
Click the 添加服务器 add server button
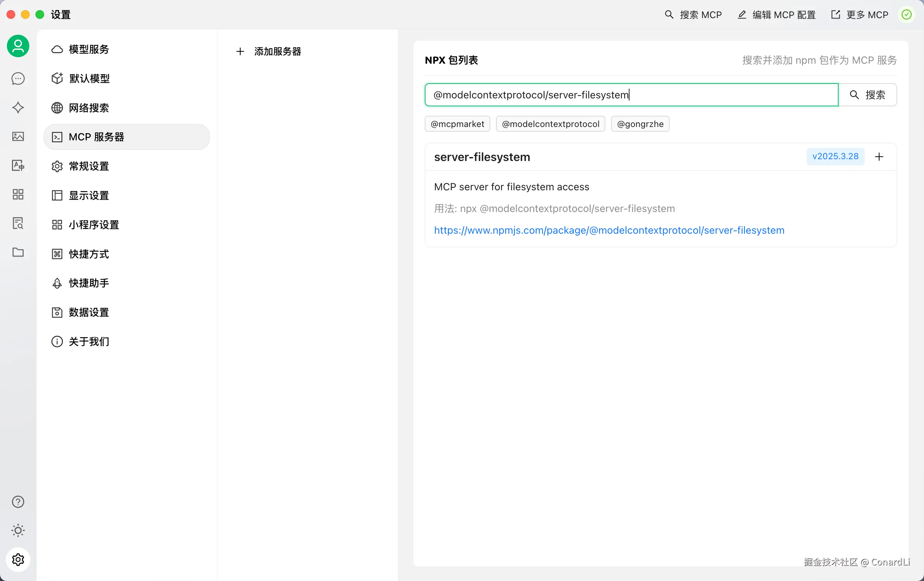(x=268, y=51)
